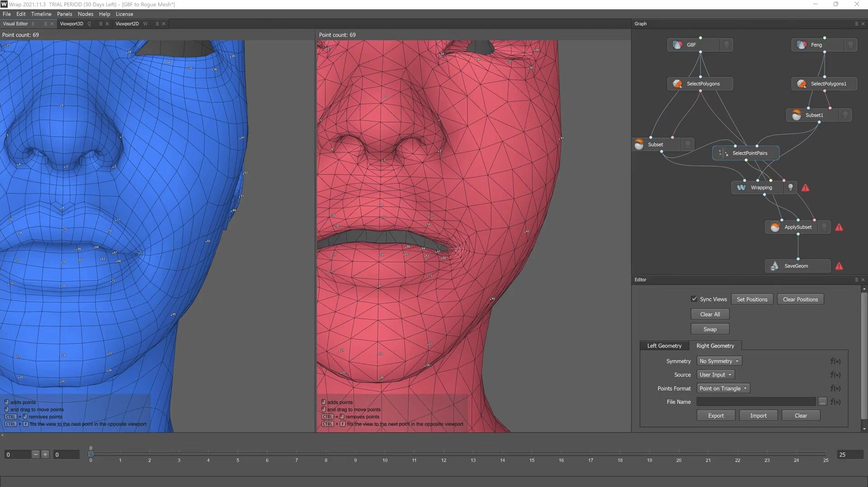Select the Wrapping node icon

pos(741,188)
